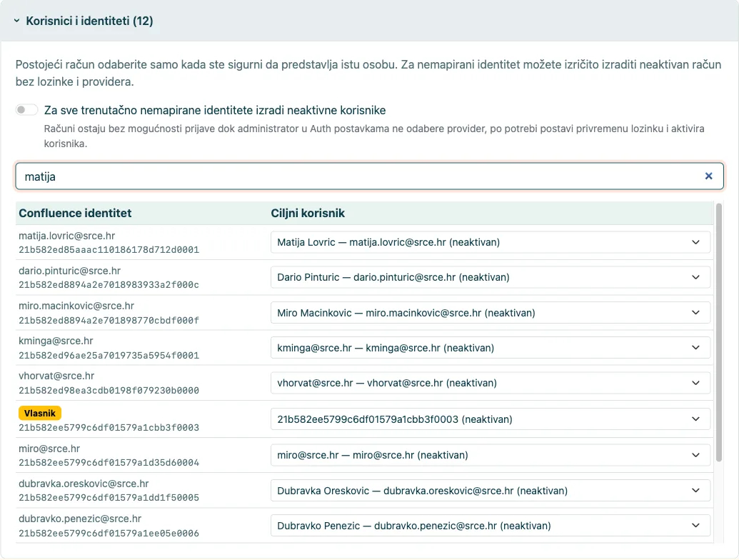Click ID 21b582ed8894a2e701898770cbdf000f

(109, 320)
